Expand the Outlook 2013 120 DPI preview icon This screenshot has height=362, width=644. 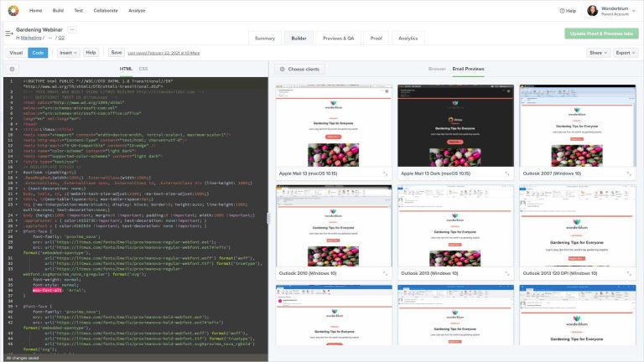click(629, 273)
